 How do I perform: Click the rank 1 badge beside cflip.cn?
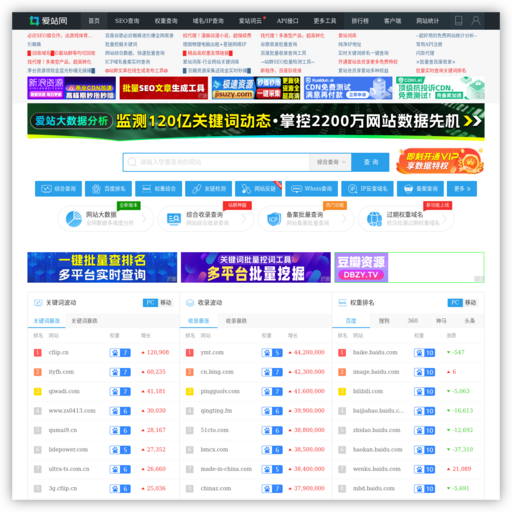tap(38, 353)
